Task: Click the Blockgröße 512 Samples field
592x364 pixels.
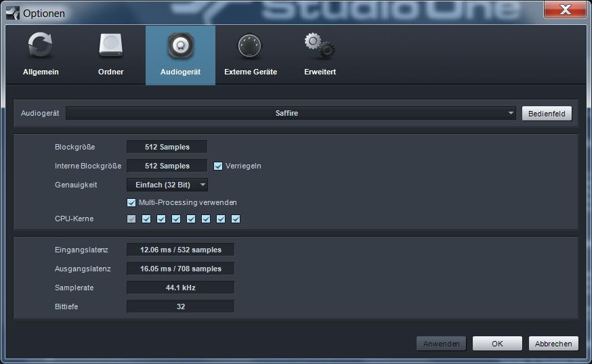Action: [167, 147]
